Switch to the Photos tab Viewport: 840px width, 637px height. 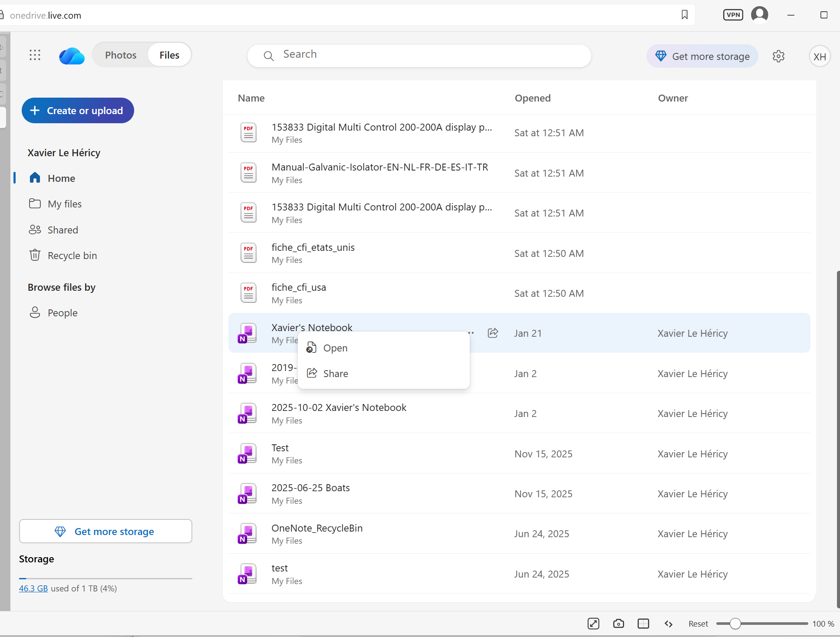click(x=121, y=55)
